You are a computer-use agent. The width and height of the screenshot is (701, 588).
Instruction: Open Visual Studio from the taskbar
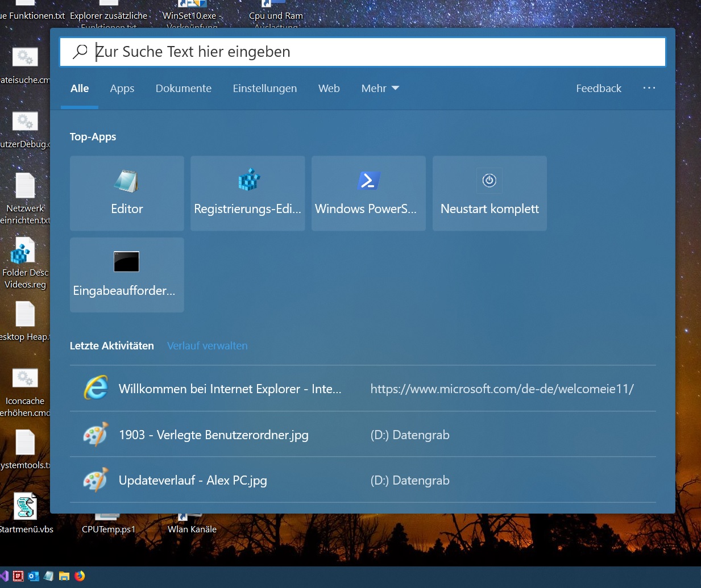click(4, 576)
